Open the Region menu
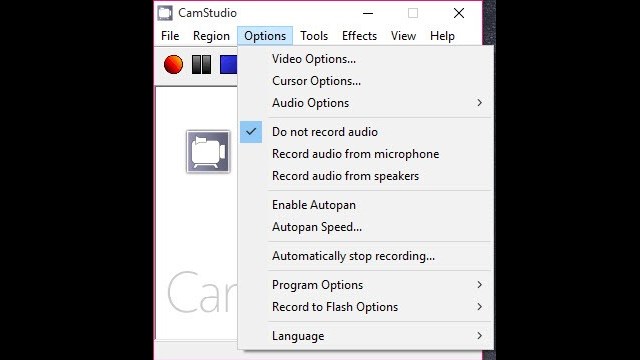Screen dimensions: 640x360 click(x=211, y=36)
